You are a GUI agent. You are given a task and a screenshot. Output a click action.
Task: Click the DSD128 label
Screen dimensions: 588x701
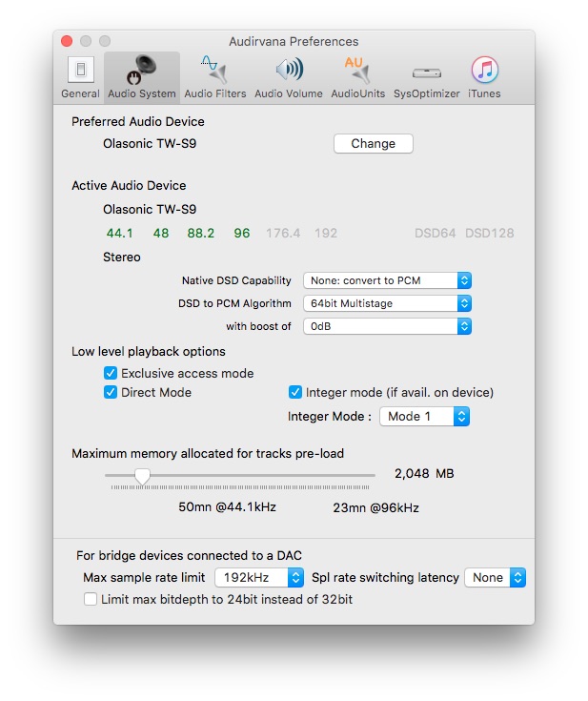pos(489,233)
